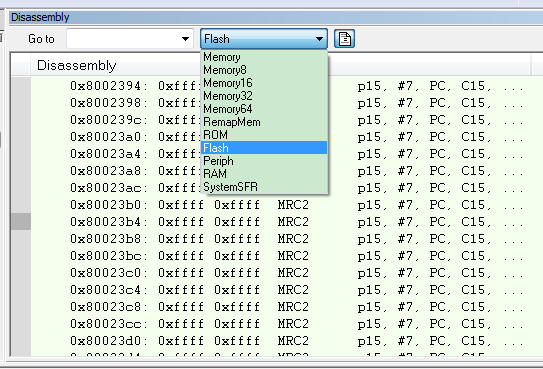Viewport: 543px width, 369px height.
Task: Click the address 0x80023c8
Action: tap(109, 307)
